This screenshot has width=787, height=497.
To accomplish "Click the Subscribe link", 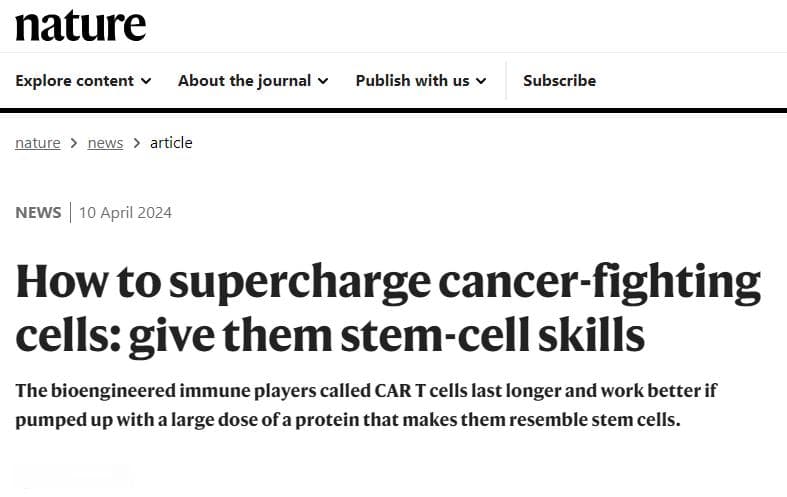I will [x=560, y=81].
